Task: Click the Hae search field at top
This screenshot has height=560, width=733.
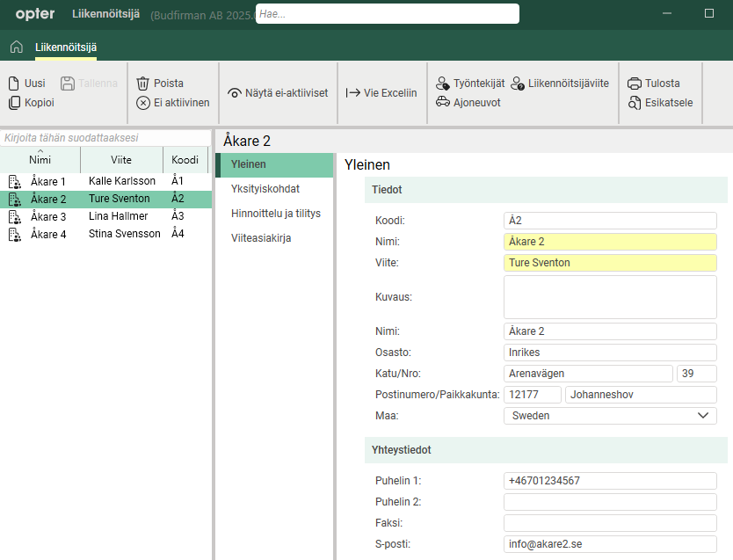Action: [387, 14]
